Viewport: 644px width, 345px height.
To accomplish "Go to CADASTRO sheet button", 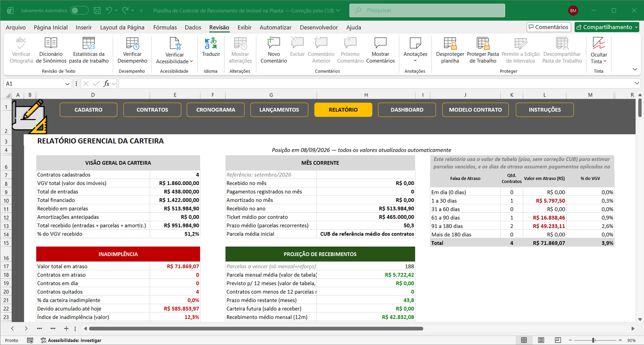I will (89, 110).
